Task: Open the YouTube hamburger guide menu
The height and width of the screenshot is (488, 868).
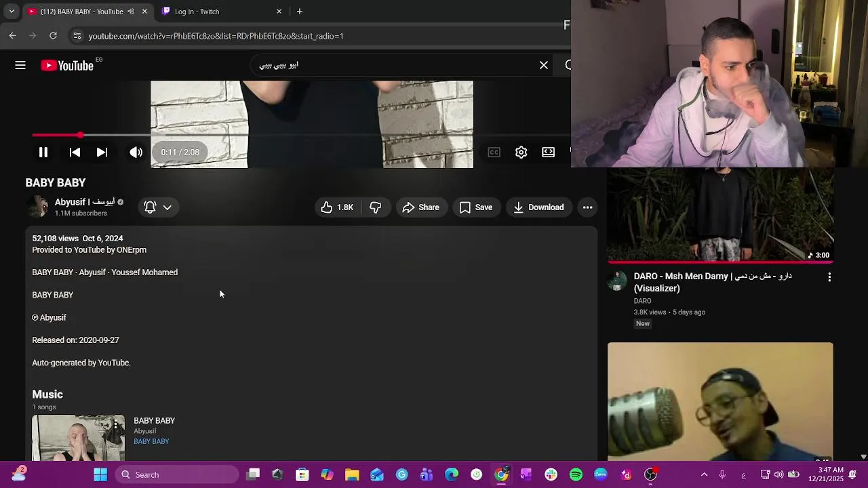Action: (x=20, y=65)
